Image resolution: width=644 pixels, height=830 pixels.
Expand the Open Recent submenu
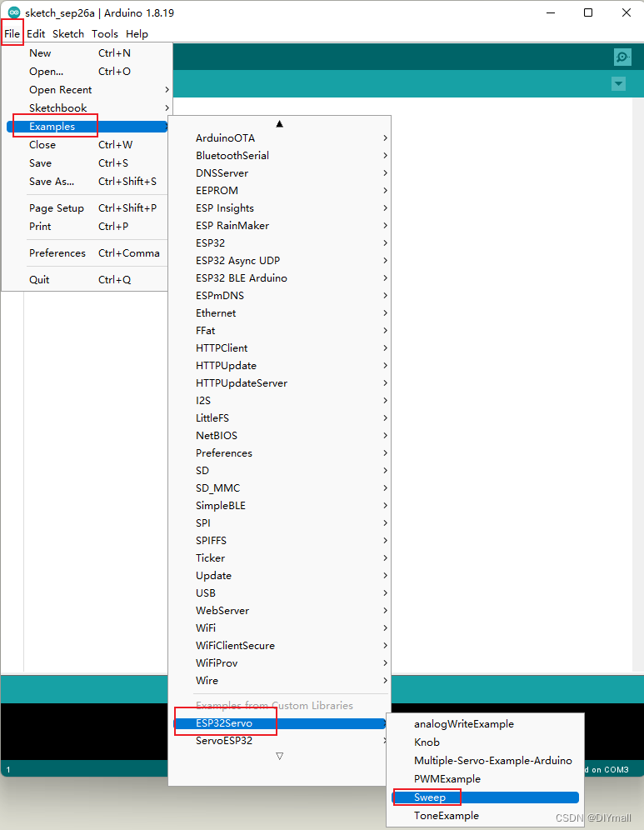click(87, 90)
